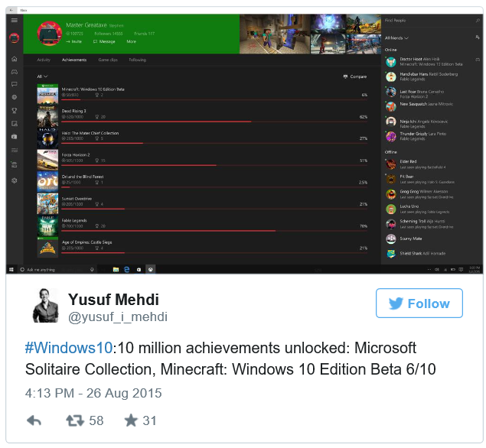
Task: Open the hamburger menu in Xbox sidebar
Action: (15, 21)
